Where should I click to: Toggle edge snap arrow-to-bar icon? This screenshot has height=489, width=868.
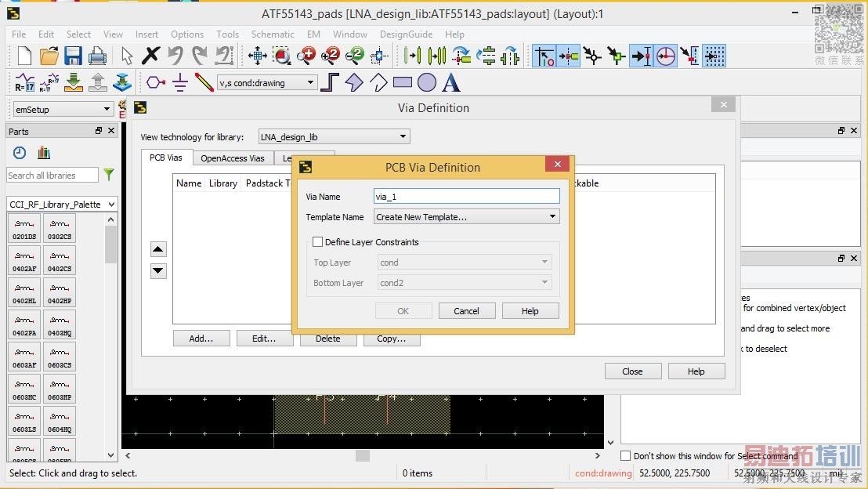(642, 56)
